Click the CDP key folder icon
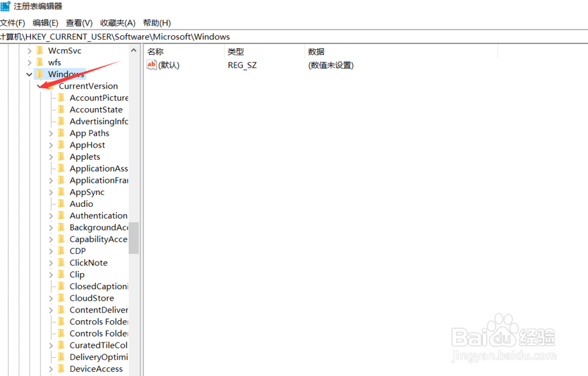This screenshot has width=588, height=376. pyautogui.click(x=62, y=250)
